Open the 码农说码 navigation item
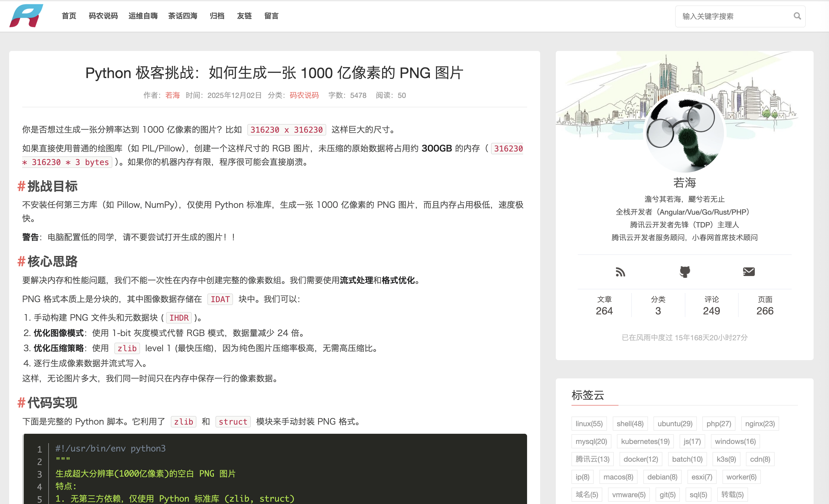The image size is (829, 504). (103, 16)
